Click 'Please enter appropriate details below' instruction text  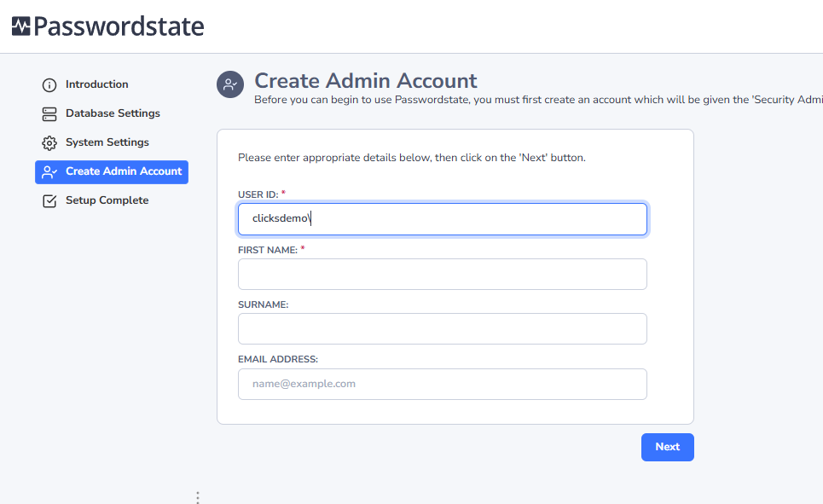(x=411, y=158)
